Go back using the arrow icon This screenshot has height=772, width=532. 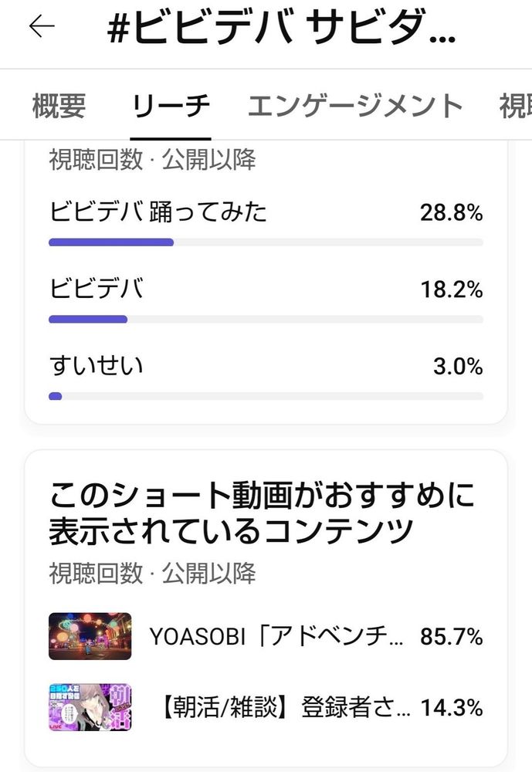42,26
